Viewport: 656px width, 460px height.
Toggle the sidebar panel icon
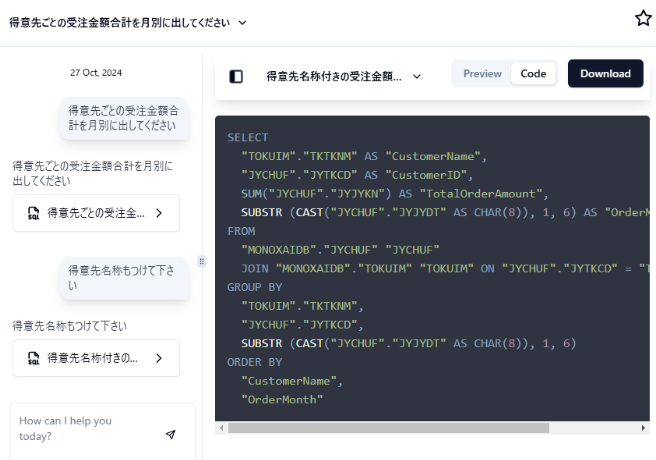point(236,77)
